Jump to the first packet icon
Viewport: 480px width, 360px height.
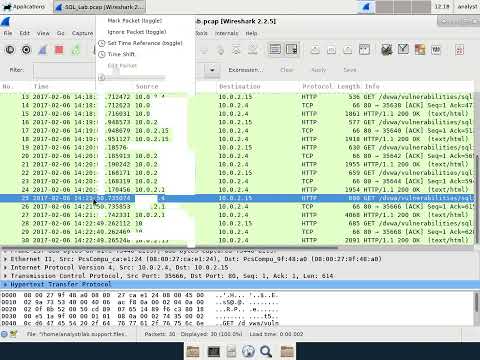pos(236,50)
